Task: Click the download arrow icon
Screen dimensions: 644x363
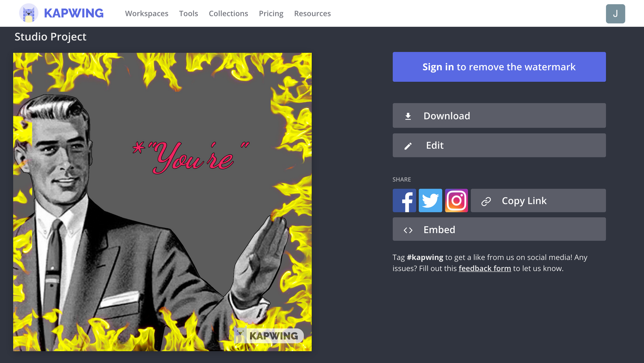Action: (x=408, y=116)
